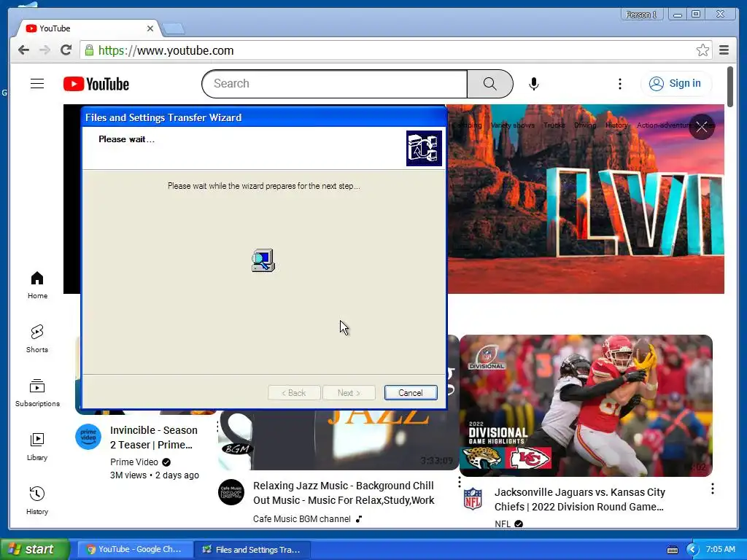Click the Transfer Wizard header icon
Viewport: 747px width, 560px height.
[424, 148]
